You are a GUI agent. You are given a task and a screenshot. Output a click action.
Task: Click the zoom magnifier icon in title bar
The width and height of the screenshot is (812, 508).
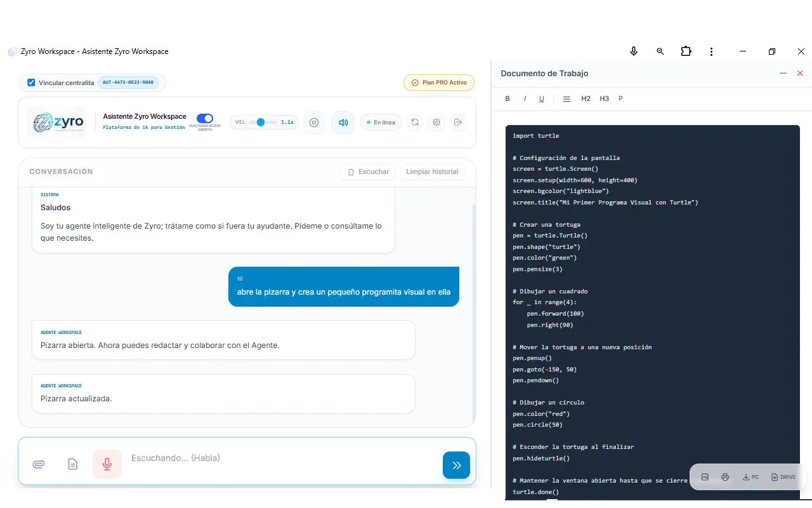tap(660, 51)
